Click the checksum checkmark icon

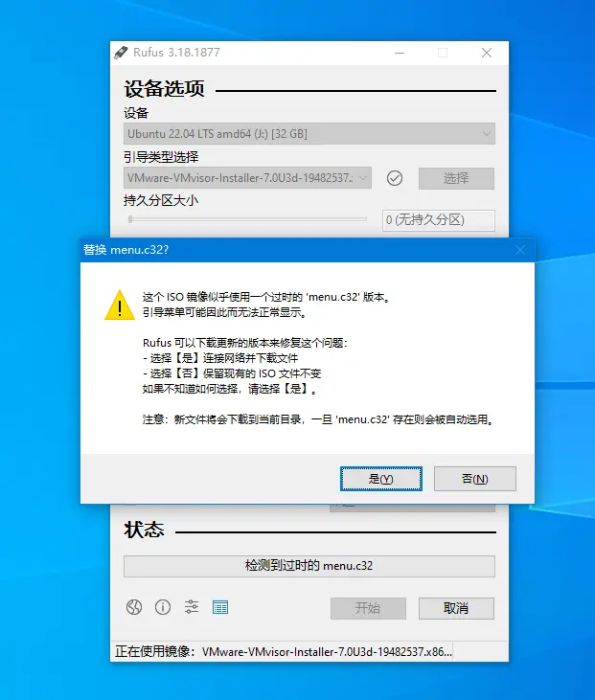[395, 178]
